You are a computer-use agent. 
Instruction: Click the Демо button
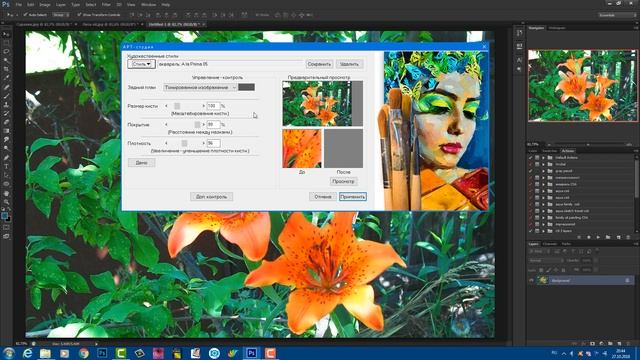click(142, 162)
